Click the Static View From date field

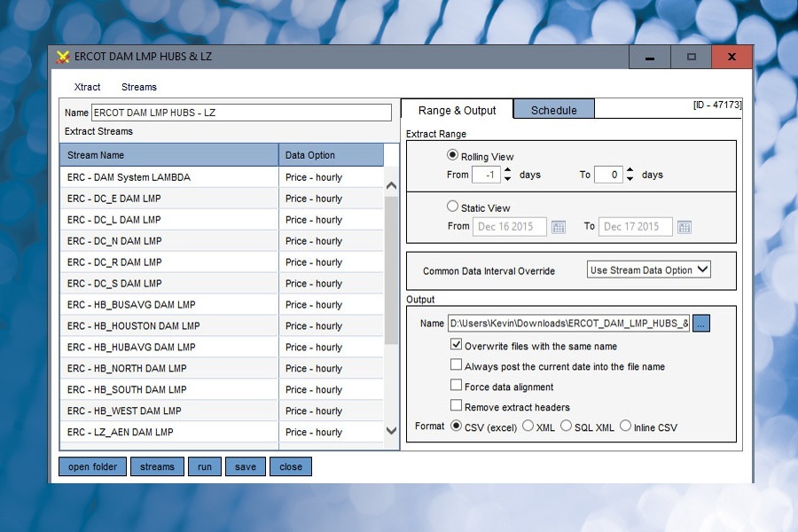pyautogui.click(x=510, y=227)
